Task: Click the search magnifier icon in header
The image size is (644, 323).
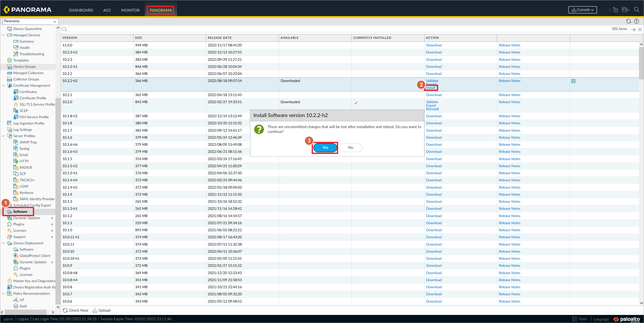Action: 636,10
